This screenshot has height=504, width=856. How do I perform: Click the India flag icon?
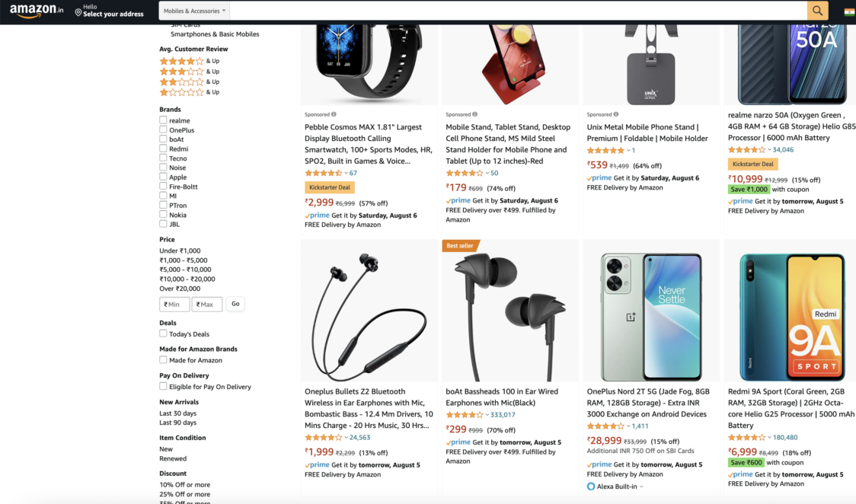[849, 12]
